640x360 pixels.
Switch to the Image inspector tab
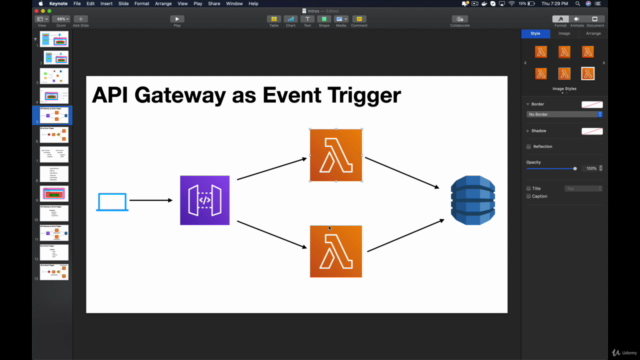(564, 33)
